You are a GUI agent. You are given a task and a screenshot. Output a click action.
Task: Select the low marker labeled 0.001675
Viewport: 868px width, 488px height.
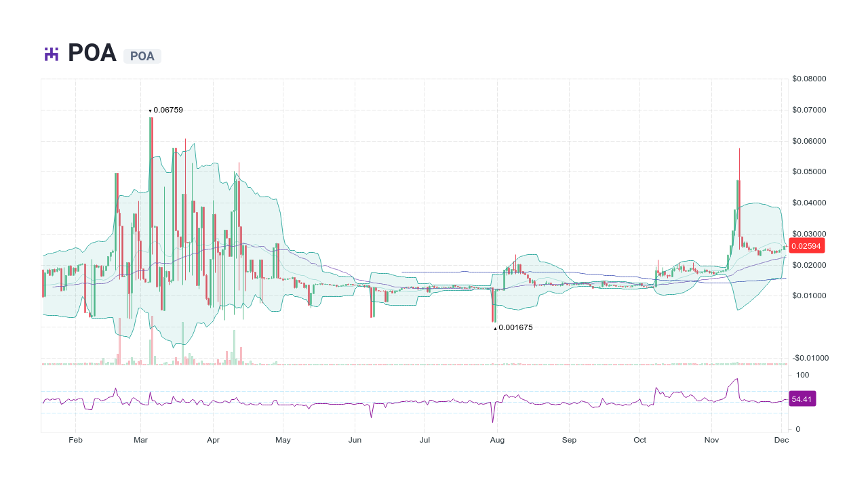513,327
